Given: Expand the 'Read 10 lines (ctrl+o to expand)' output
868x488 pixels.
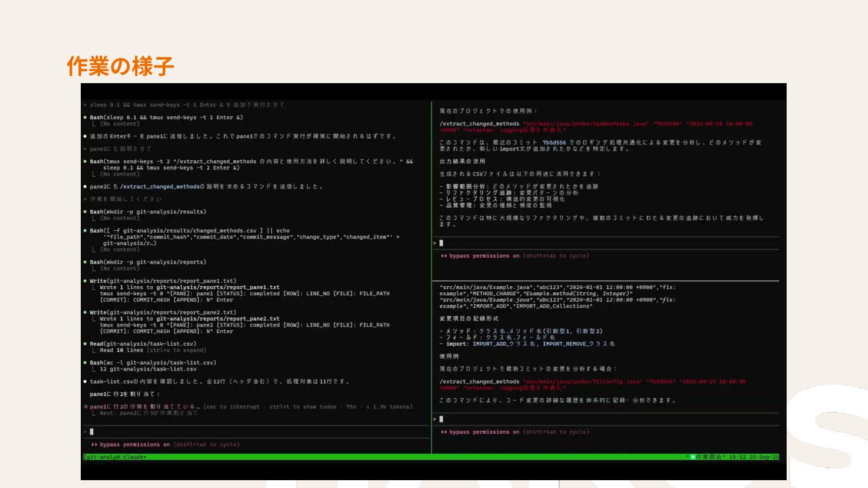Looking at the screenshot, I should (x=153, y=350).
